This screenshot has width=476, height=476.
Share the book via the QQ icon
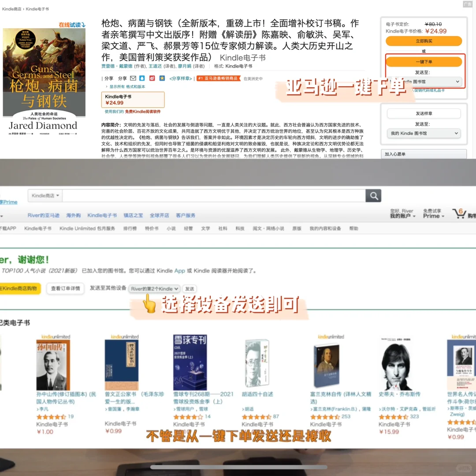[142, 78]
